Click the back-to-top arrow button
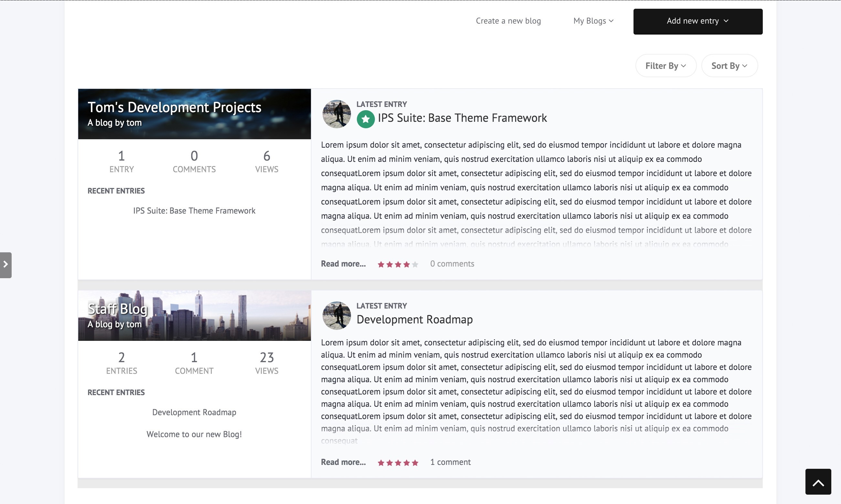The width and height of the screenshot is (841, 504). pos(818,482)
